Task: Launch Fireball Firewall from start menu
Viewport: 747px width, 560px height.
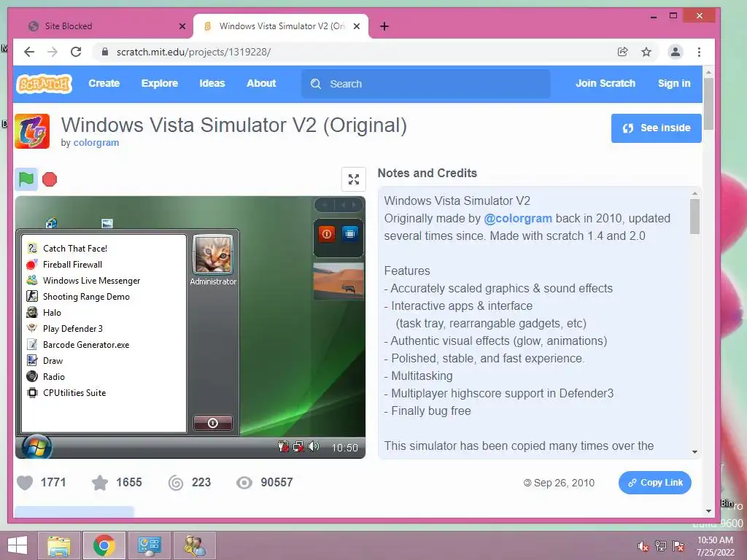Action: coord(72,264)
